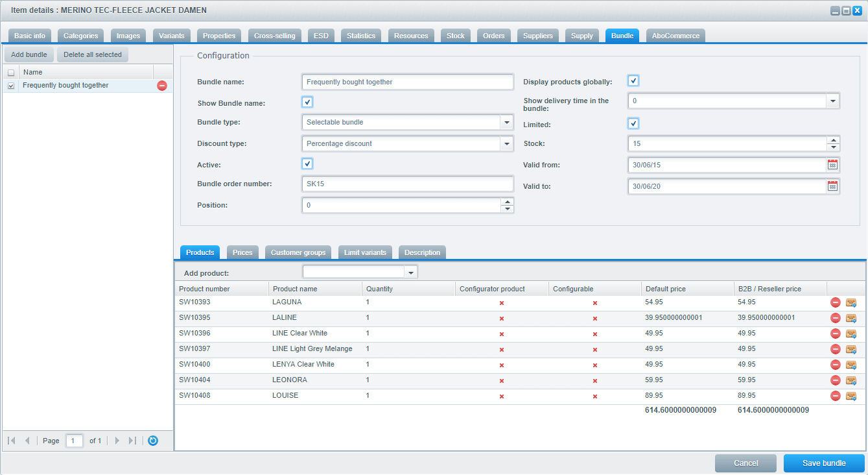The height and width of the screenshot is (475, 868).
Task: Open the AboCommerce tab
Action: pos(675,36)
